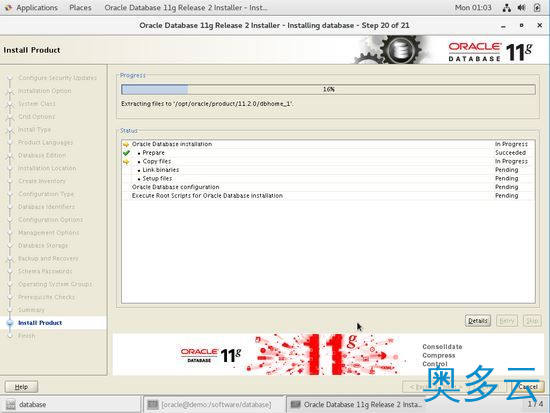550x413 pixels.
Task: Click the file manager icon in database taskbar item
Action: 11,405
